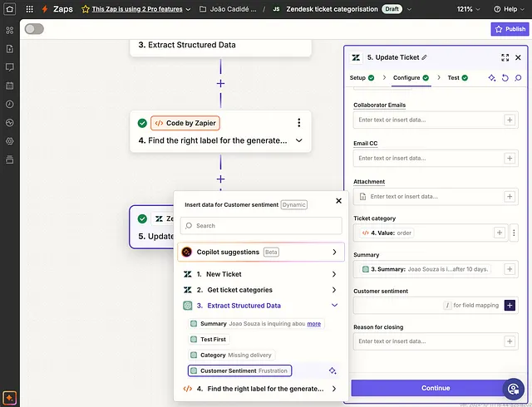Expand the Update Ticket panel to fullscreen

[x=505, y=57]
